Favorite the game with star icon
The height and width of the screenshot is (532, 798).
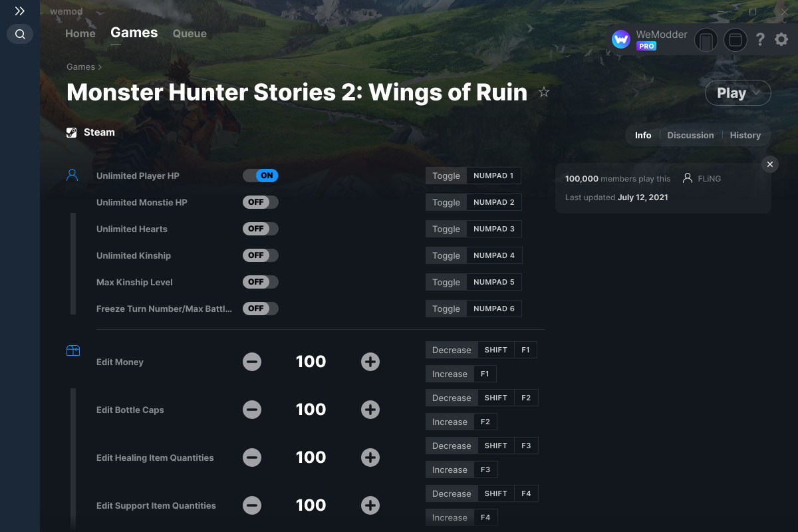pos(544,92)
